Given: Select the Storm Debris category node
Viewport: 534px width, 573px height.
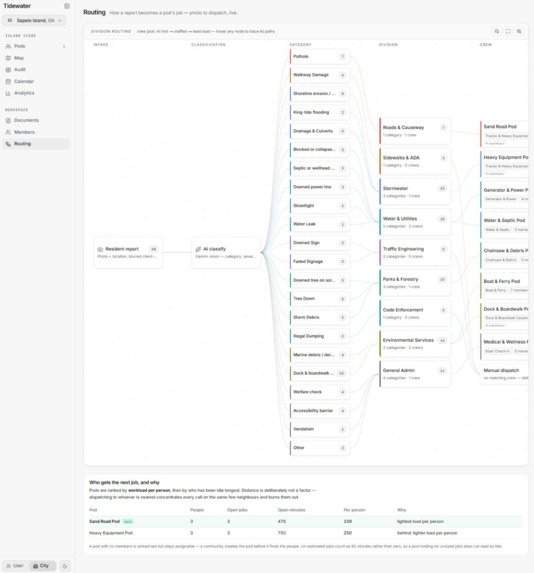Looking at the screenshot, I should pyautogui.click(x=319, y=317).
